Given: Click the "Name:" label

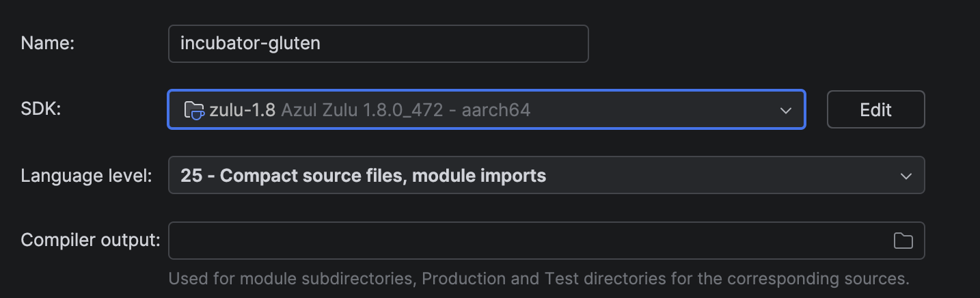Looking at the screenshot, I should [x=48, y=43].
